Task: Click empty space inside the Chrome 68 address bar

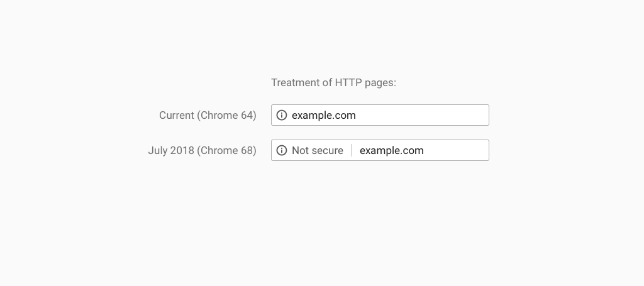Action: [459, 150]
